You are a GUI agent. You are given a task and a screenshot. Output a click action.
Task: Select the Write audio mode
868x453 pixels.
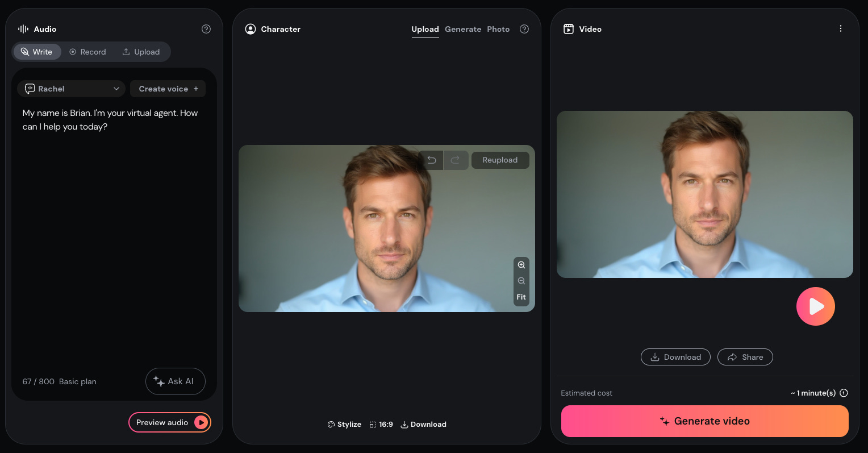coord(36,52)
